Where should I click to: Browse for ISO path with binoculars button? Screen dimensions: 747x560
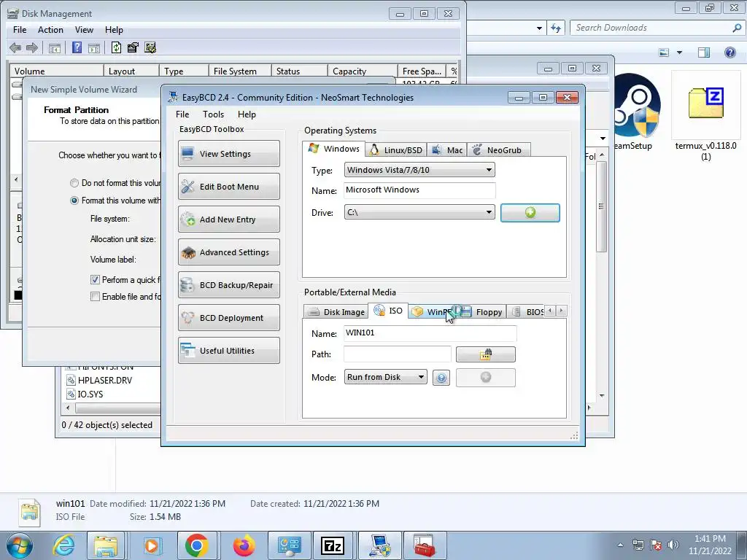coord(485,354)
